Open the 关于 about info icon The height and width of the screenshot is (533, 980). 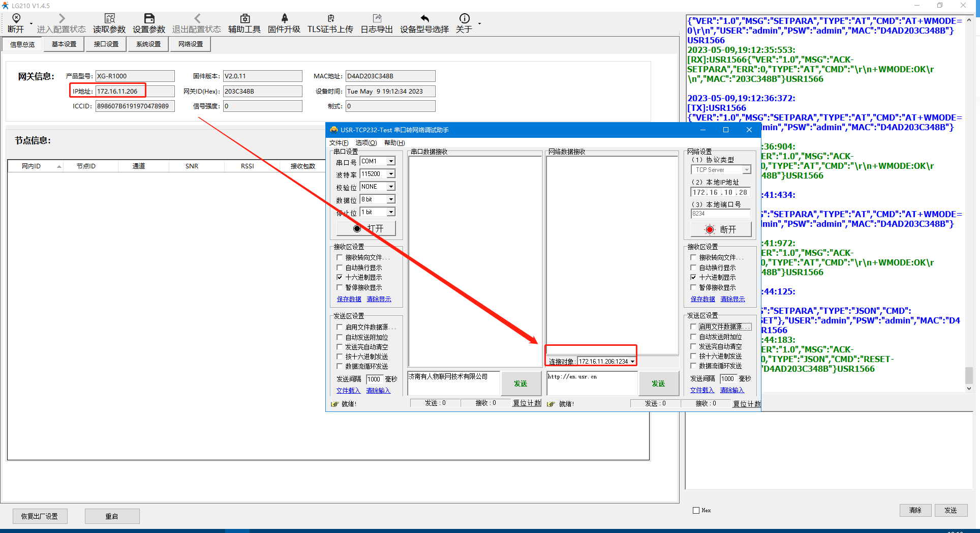click(464, 19)
